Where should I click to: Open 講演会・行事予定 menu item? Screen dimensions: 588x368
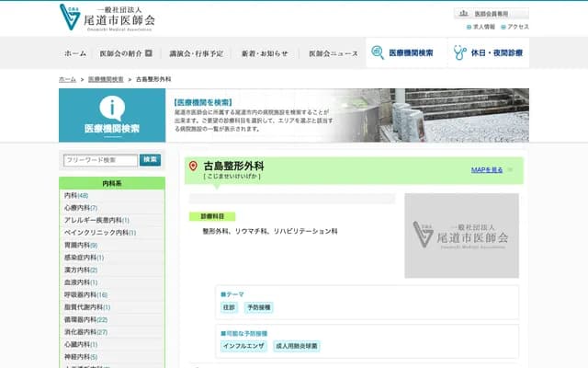coord(196,53)
